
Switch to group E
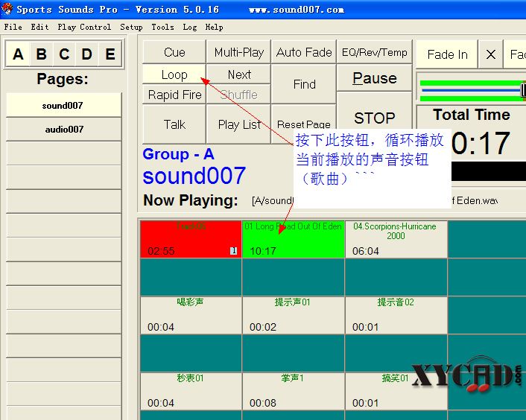[110, 54]
